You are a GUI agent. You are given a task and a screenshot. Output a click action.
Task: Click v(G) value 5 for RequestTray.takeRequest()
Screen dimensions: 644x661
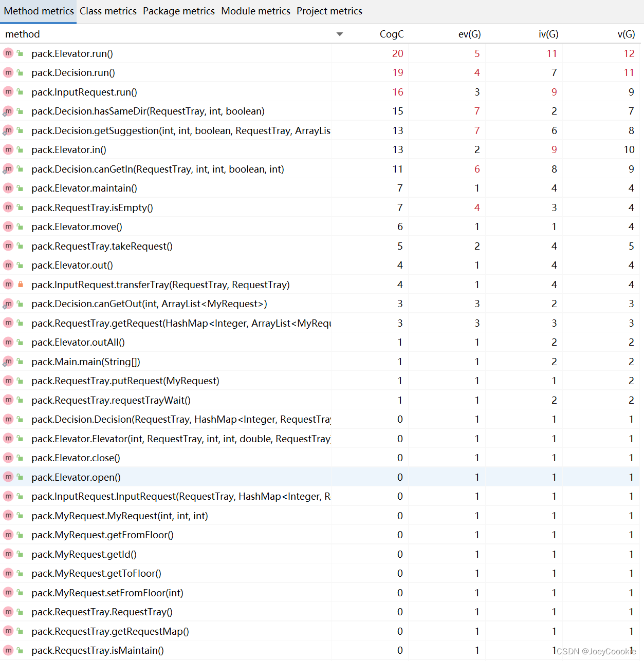click(631, 246)
